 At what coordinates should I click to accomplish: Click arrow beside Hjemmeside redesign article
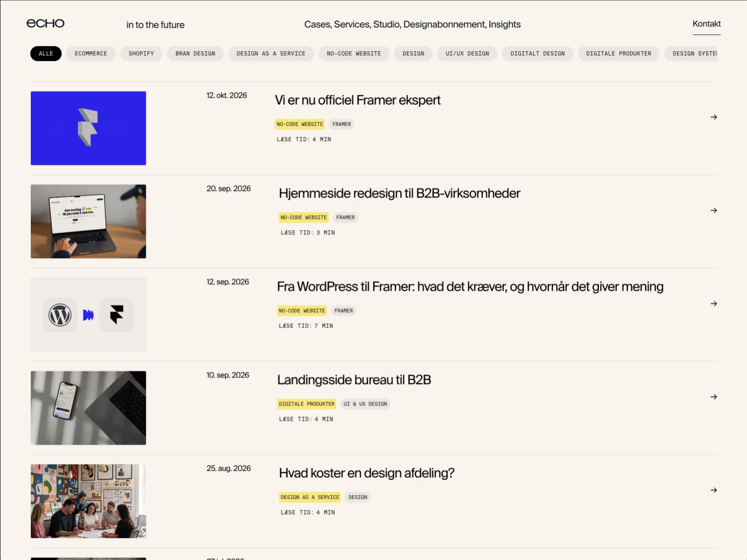[x=713, y=210]
